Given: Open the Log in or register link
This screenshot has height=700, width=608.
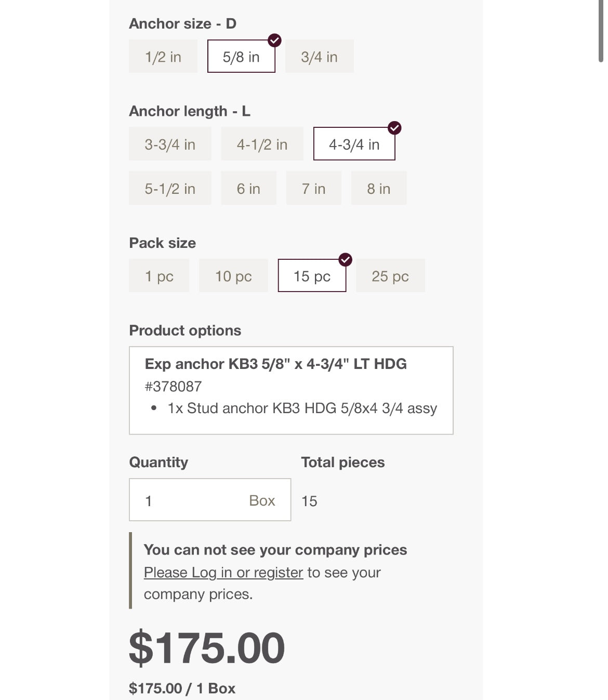Looking at the screenshot, I should [x=223, y=573].
